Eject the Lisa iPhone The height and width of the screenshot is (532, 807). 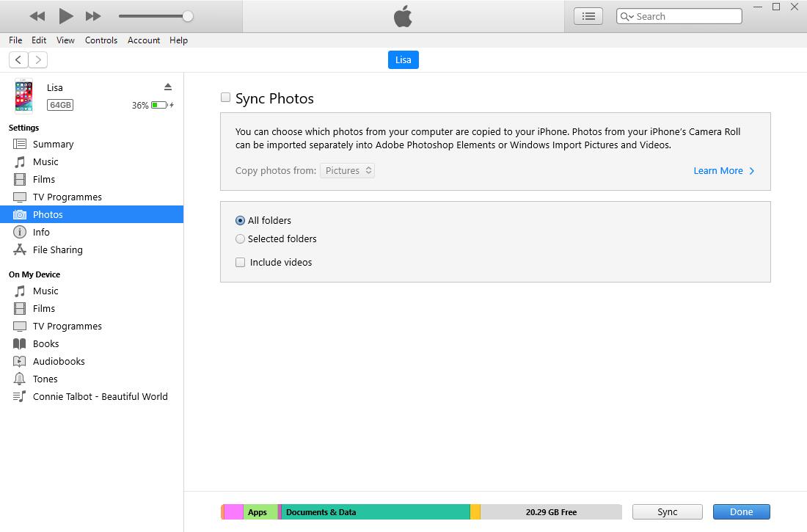pyautogui.click(x=168, y=87)
